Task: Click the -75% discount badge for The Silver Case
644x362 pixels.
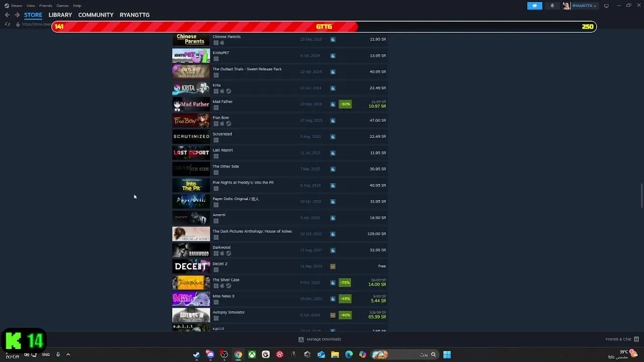Action: click(x=345, y=283)
